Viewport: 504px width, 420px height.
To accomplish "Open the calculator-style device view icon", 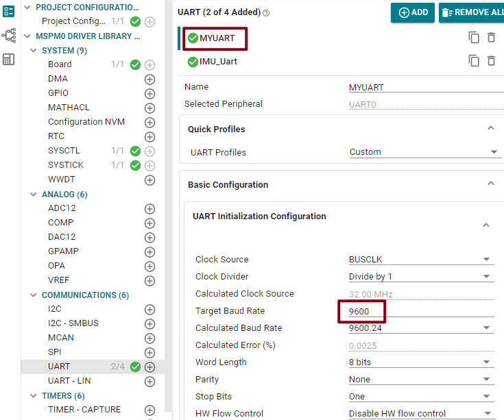I will (8, 60).
